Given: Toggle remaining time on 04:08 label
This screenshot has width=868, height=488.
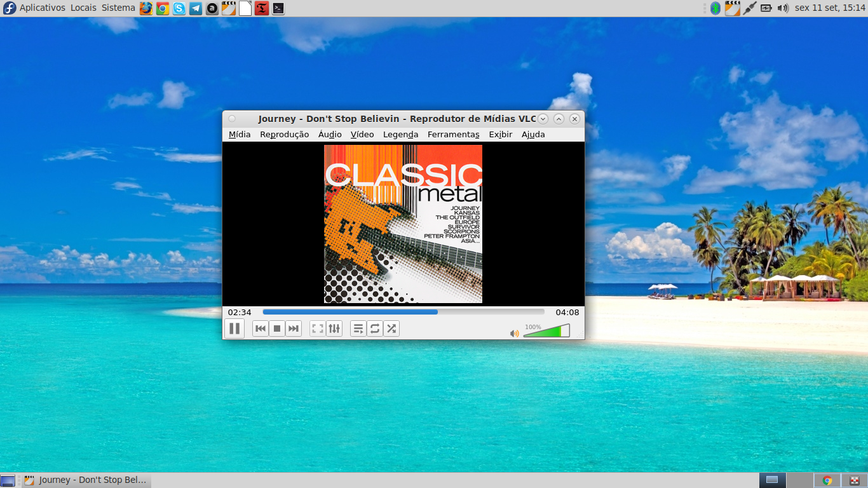Looking at the screenshot, I should (567, 312).
